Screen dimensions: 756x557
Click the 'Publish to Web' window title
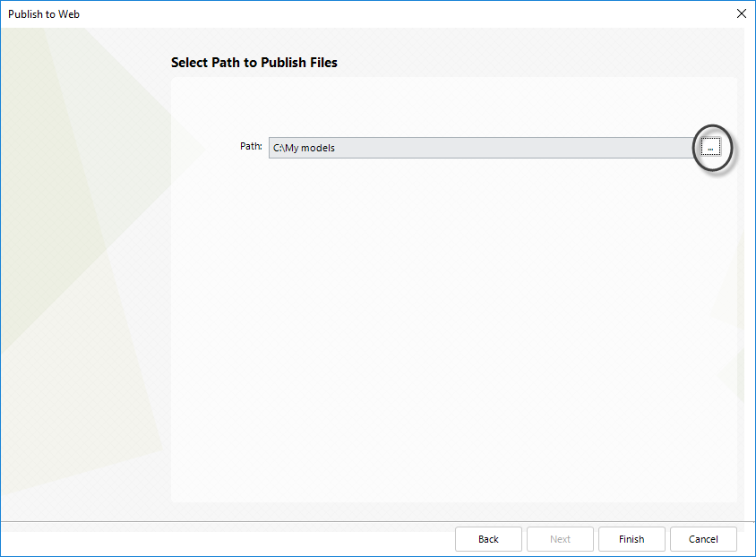44,14
